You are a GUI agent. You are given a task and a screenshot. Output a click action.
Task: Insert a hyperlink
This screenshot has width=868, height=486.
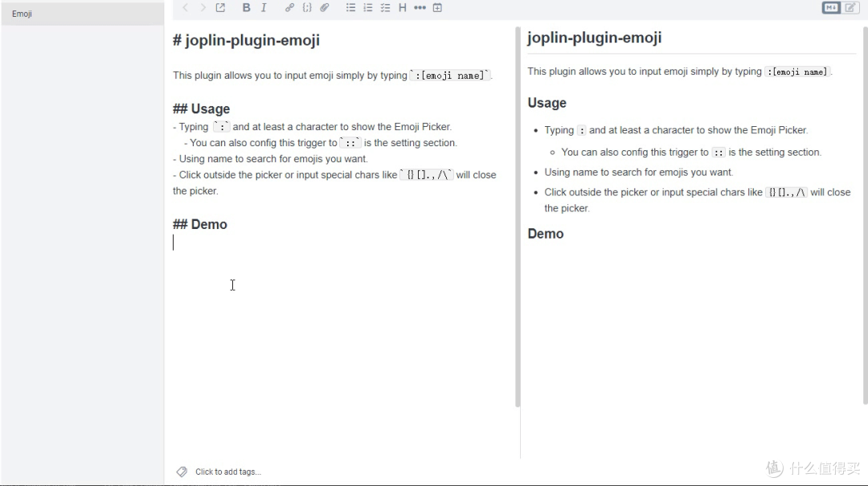coord(289,8)
